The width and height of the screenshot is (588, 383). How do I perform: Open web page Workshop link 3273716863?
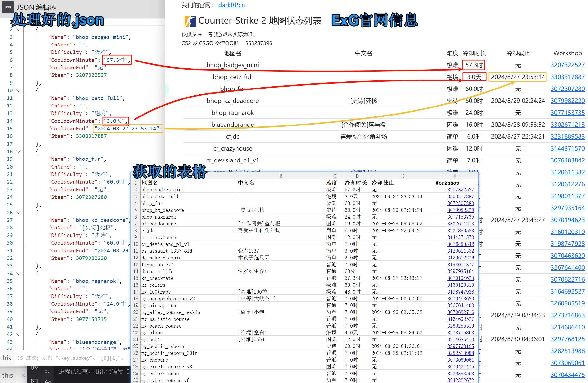[568, 315]
